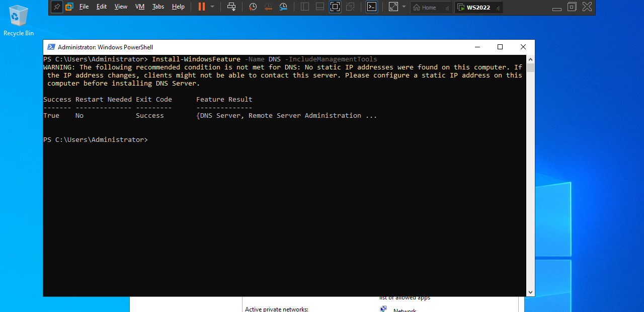The height and width of the screenshot is (312, 644).
Task: Minimize the PowerShell window
Action: coord(477,47)
